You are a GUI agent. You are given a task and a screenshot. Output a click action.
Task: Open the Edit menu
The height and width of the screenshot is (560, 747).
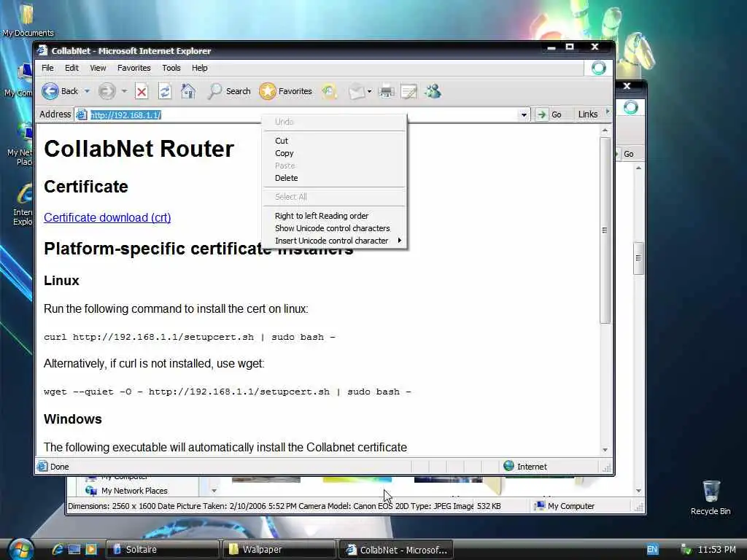(x=72, y=68)
